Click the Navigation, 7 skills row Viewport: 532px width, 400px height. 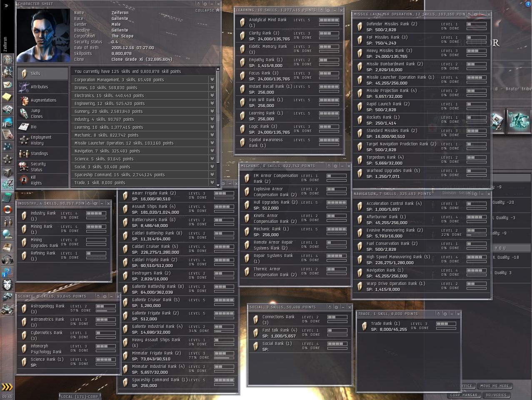point(143,151)
